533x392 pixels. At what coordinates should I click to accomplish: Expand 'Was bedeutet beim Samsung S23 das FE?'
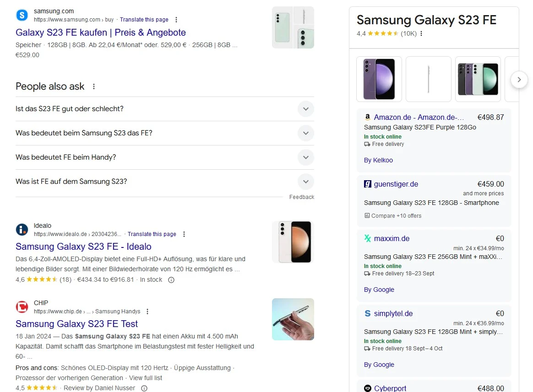(x=165, y=133)
